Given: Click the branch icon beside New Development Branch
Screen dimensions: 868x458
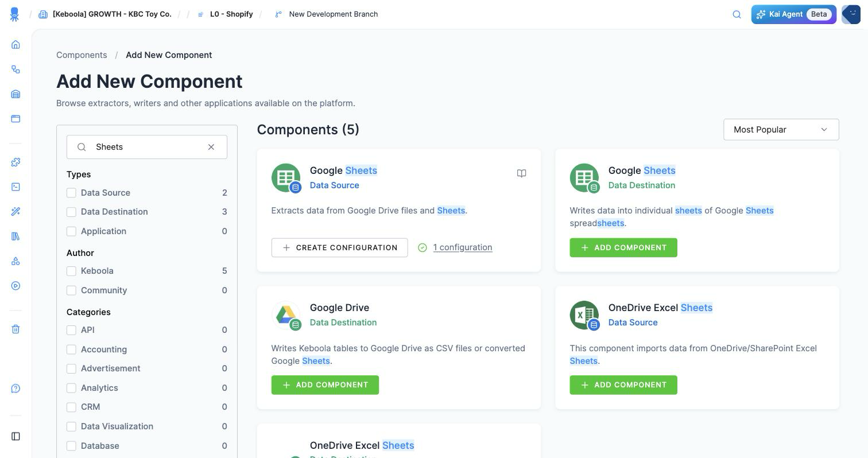Looking at the screenshot, I should coord(278,14).
